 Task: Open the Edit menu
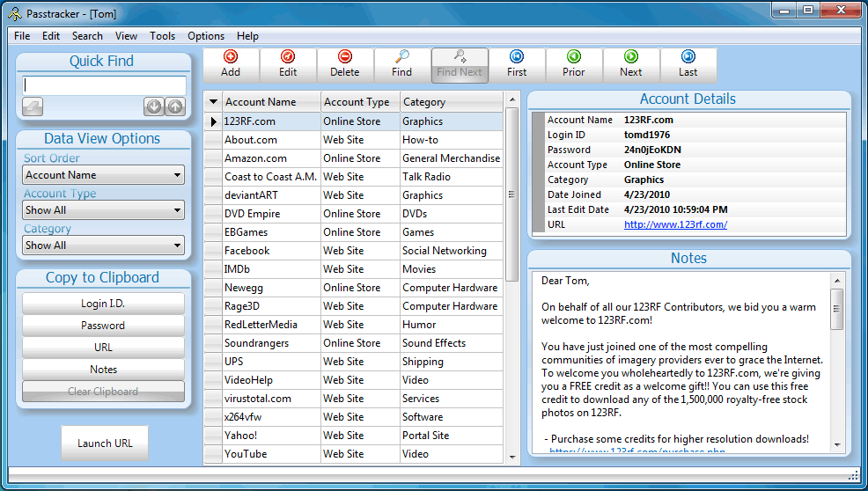[x=51, y=36]
